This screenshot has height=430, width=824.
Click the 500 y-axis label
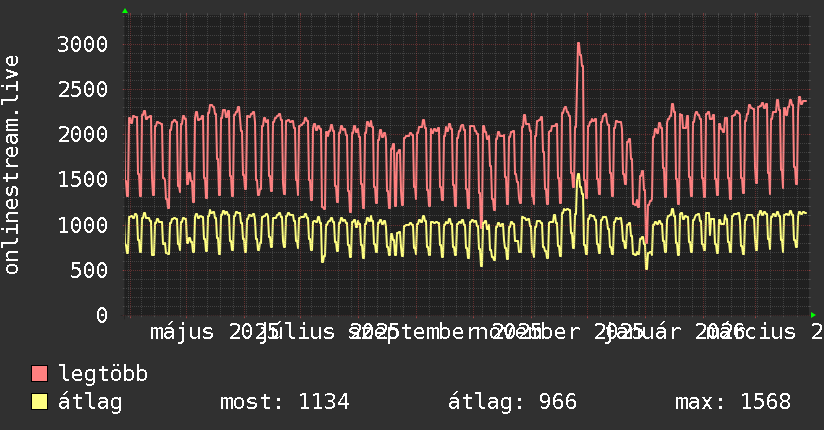[89, 270]
